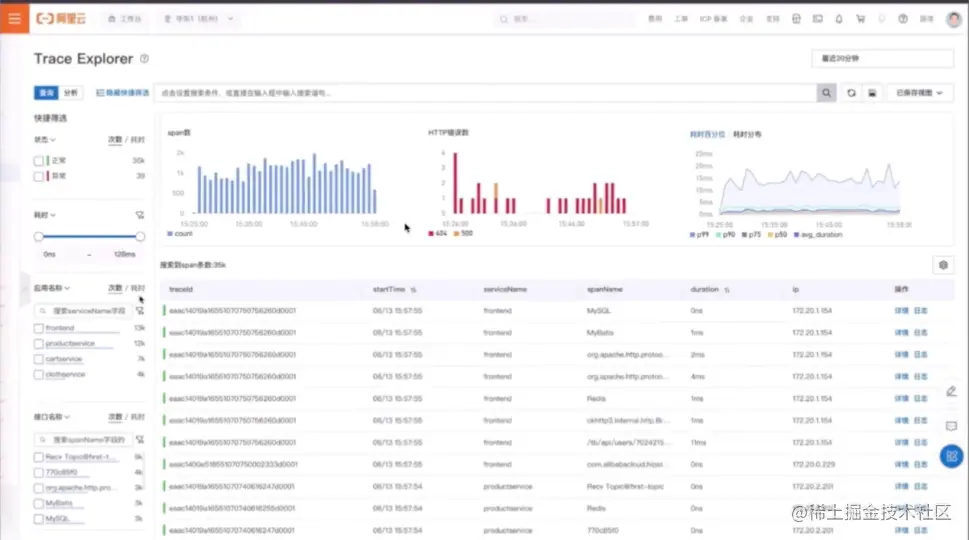This screenshot has width=969, height=540.
Task: Expand the 接口名称 filter section
Action: (x=52, y=417)
